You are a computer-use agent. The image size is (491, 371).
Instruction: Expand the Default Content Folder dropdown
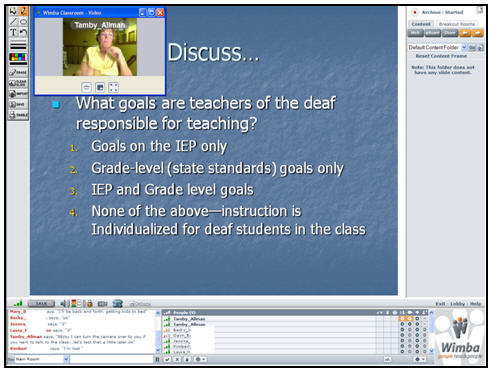click(x=464, y=48)
